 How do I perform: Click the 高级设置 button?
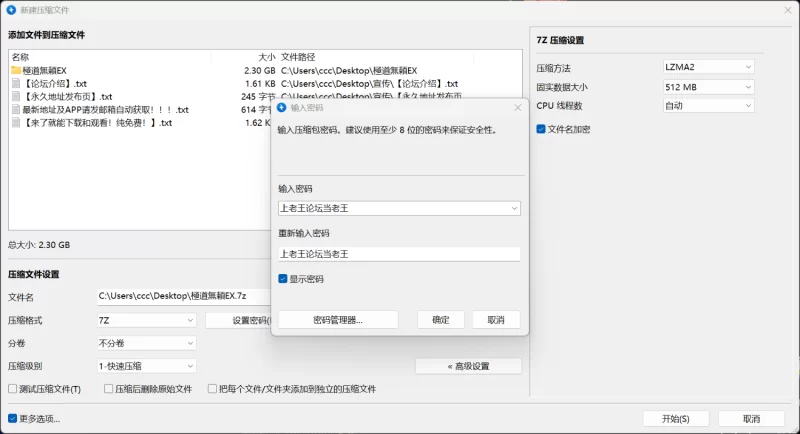(468, 366)
